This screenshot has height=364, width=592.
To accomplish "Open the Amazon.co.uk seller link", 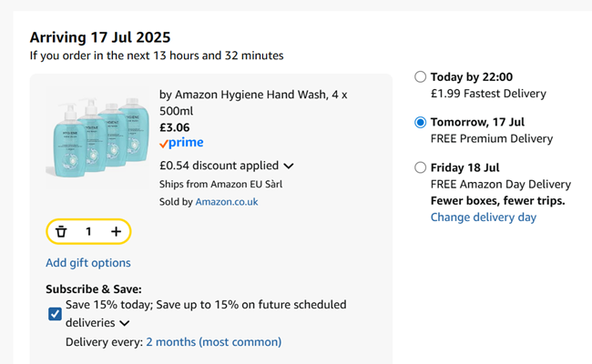I will tap(227, 201).
